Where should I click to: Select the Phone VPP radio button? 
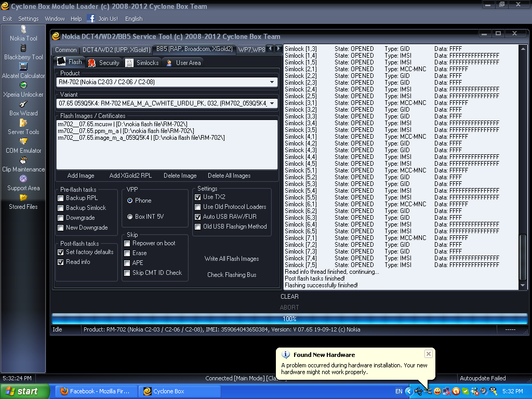129,201
